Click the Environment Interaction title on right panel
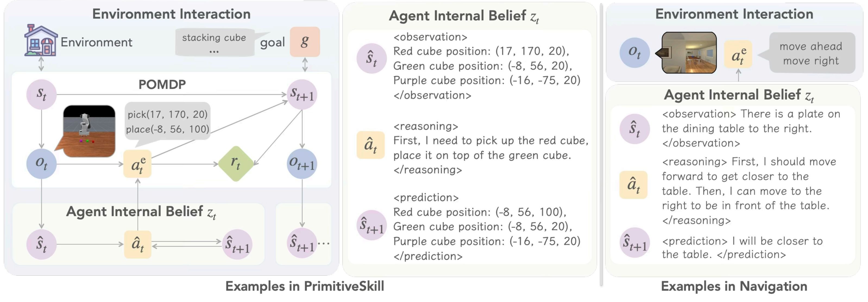Viewport: 868px width, 302px height. point(734,14)
